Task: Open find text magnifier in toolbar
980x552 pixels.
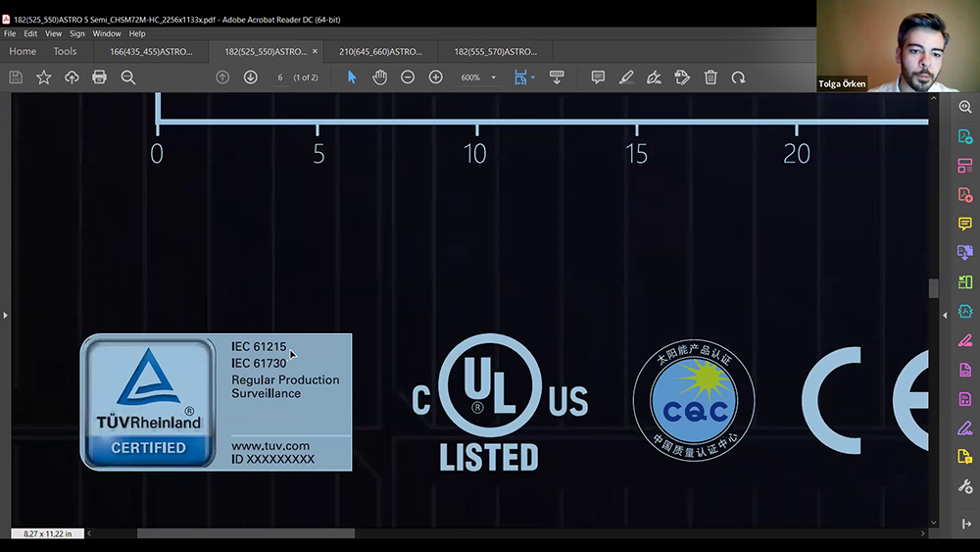Action: (x=128, y=76)
